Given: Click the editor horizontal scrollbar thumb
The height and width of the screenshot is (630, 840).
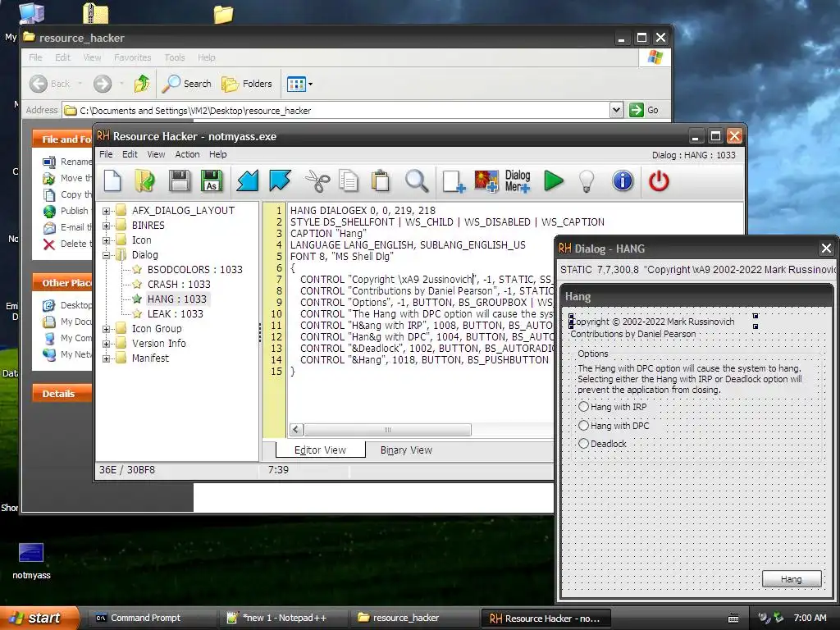Looking at the screenshot, I should [x=387, y=430].
